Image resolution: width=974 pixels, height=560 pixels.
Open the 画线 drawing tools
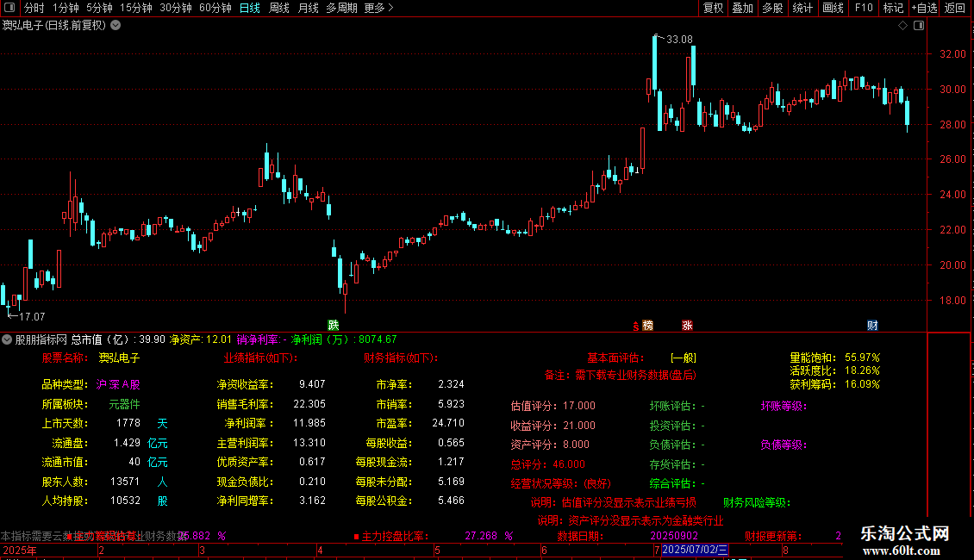(833, 8)
